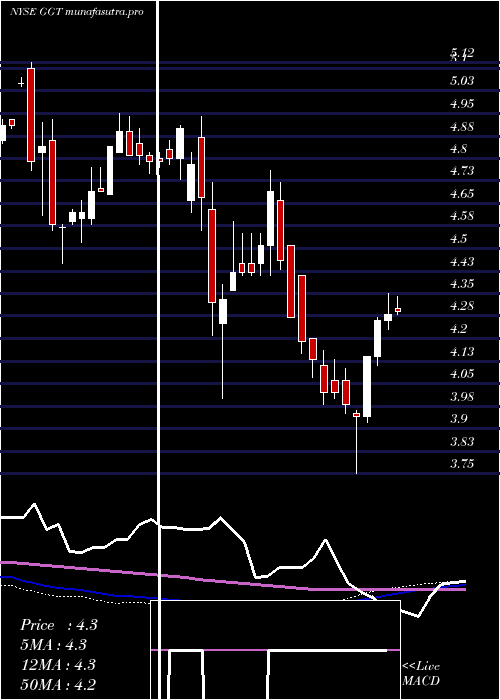Select the 4.35 price axis label
This screenshot has width=500, height=700.
click(462, 284)
